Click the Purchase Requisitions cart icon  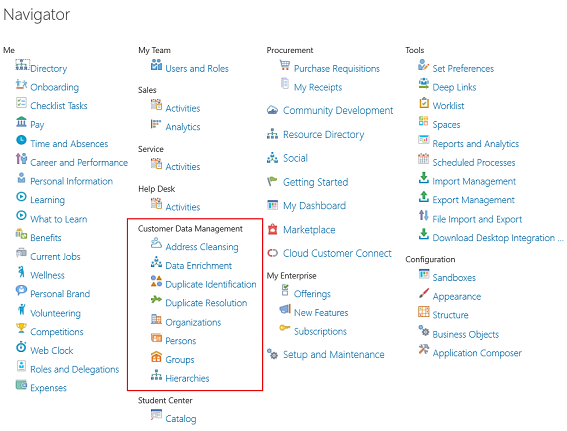click(285, 65)
